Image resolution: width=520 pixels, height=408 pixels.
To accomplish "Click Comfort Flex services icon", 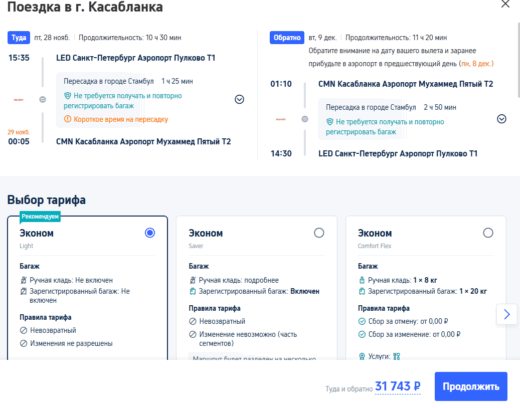I will tap(362, 356).
